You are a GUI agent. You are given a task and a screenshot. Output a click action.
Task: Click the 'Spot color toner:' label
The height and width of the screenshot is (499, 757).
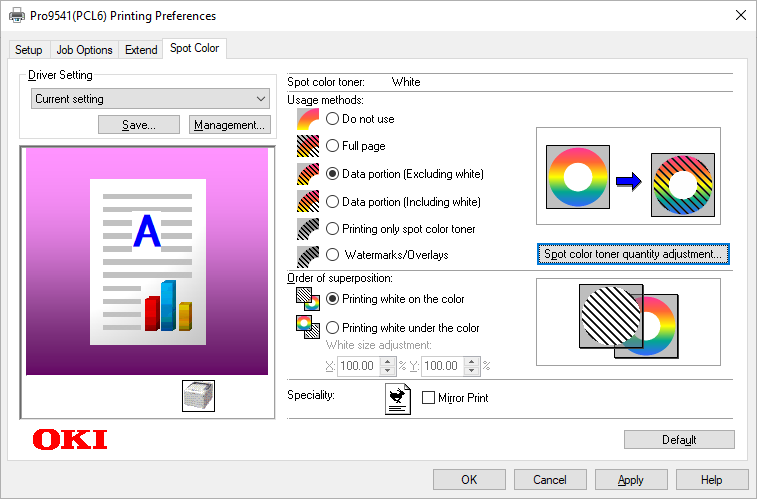click(x=326, y=82)
